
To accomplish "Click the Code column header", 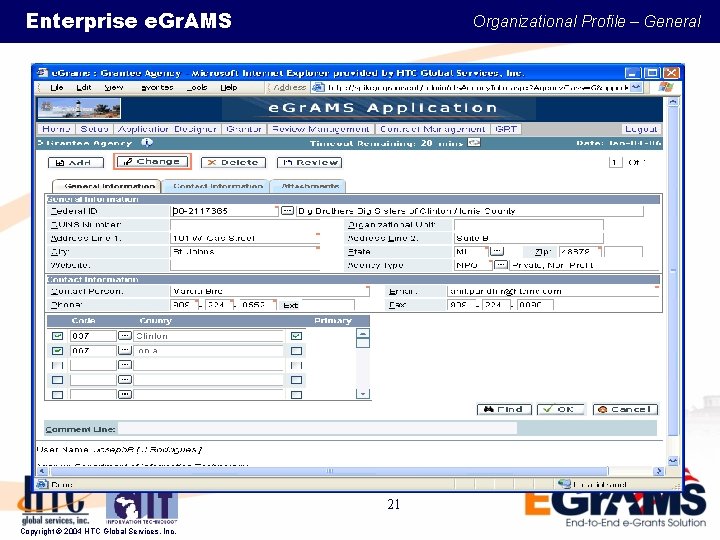I will [84, 321].
